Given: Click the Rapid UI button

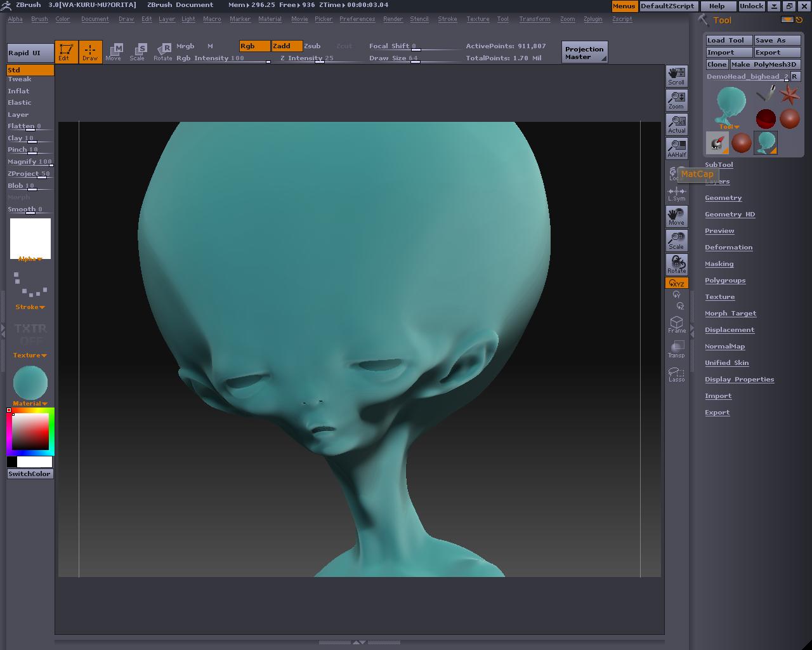Looking at the screenshot, I should (x=30, y=53).
